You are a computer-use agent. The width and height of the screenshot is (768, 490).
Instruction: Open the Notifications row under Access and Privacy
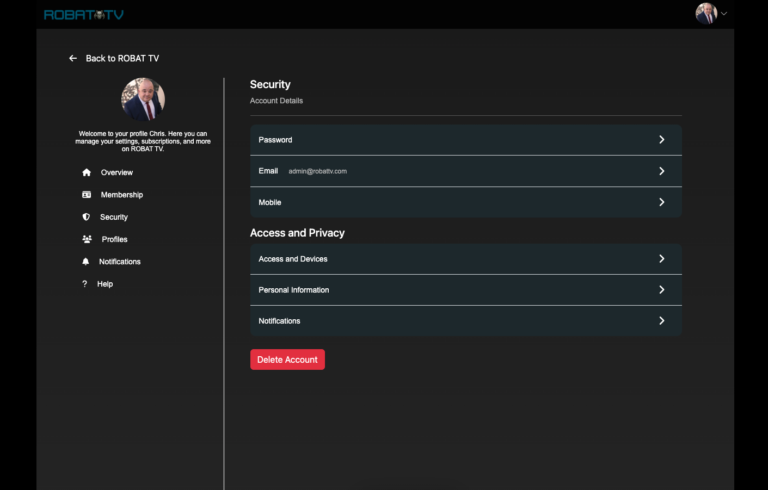click(x=466, y=321)
